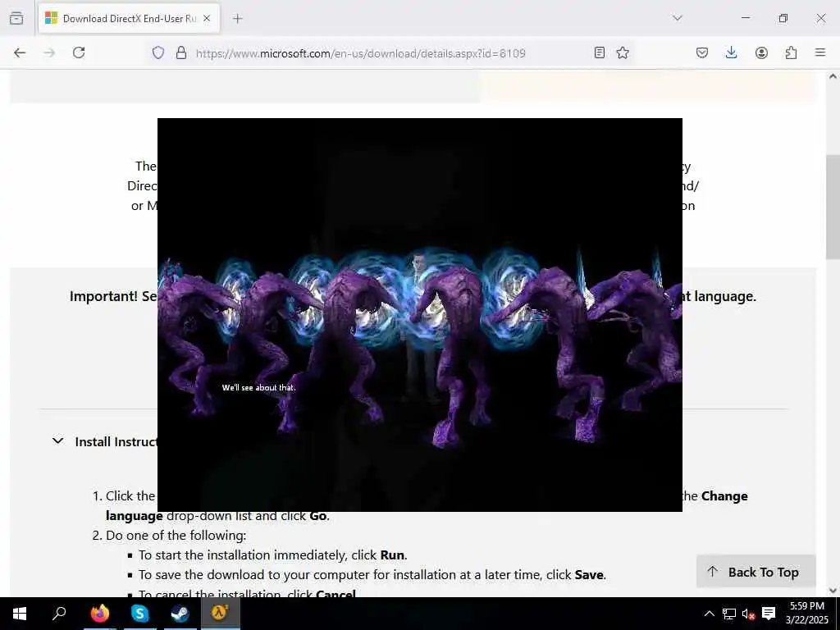
Task: Save page to Pocket
Action: pyautogui.click(x=702, y=52)
